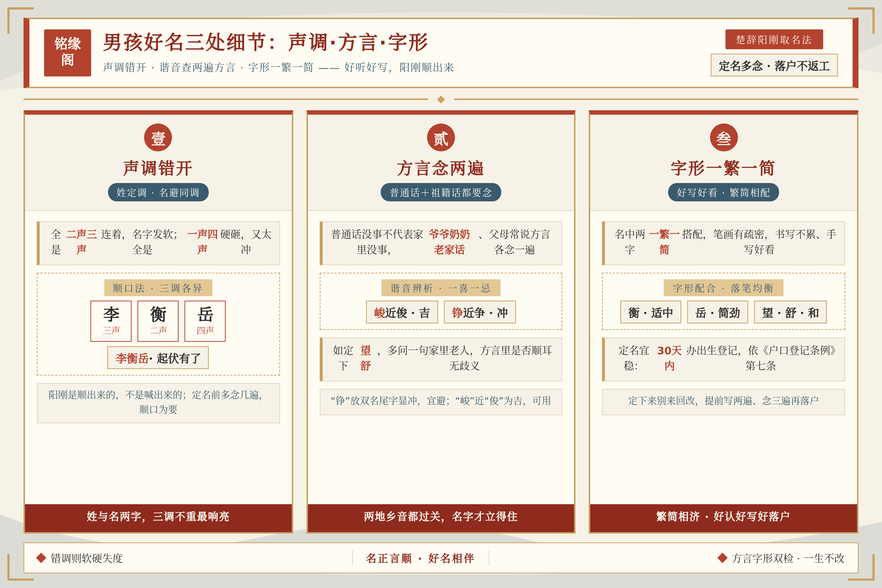This screenshot has height=588, width=882.
Task: Click the paragraph about 二声三声 连着
Action: [x=158, y=243]
